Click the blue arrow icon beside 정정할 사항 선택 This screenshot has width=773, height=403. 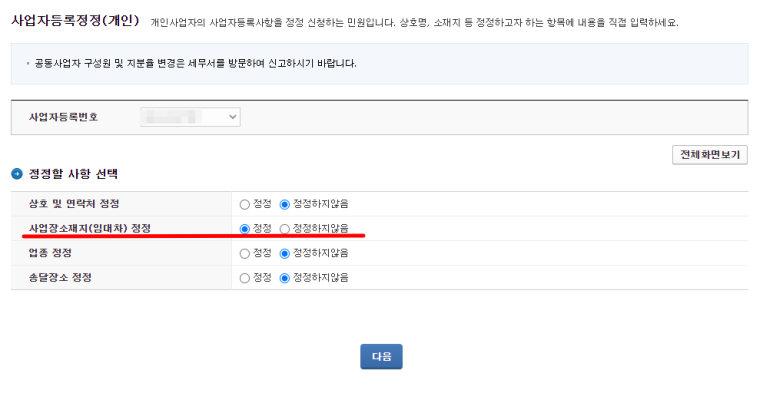(x=17, y=174)
